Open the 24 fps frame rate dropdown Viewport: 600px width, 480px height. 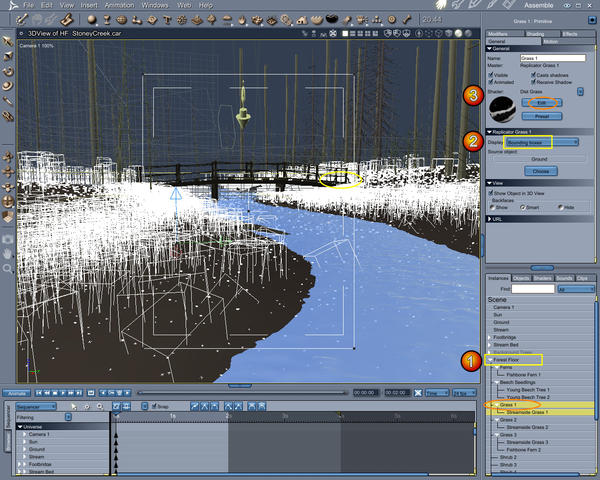(x=465, y=393)
